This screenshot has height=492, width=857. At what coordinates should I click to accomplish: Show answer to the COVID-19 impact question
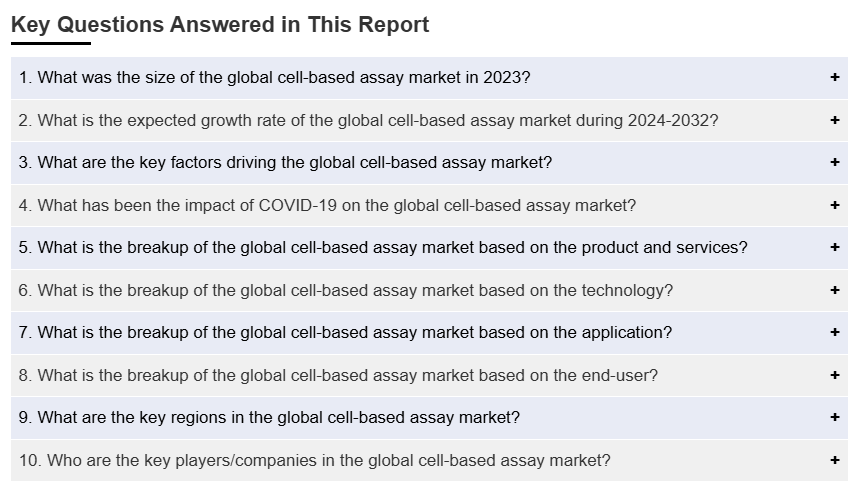pyautogui.click(x=327, y=205)
